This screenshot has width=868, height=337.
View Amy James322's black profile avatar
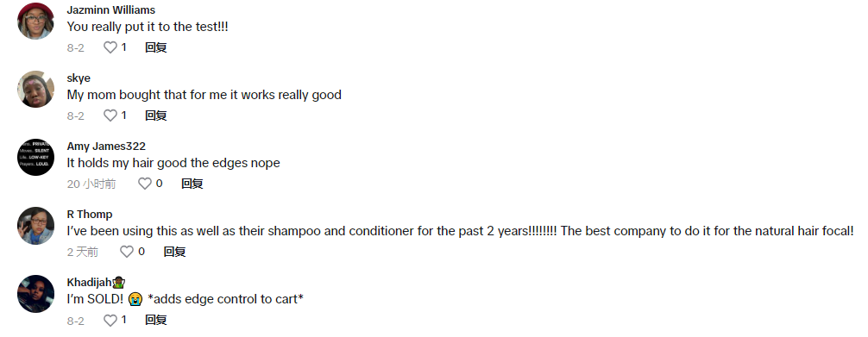36,157
